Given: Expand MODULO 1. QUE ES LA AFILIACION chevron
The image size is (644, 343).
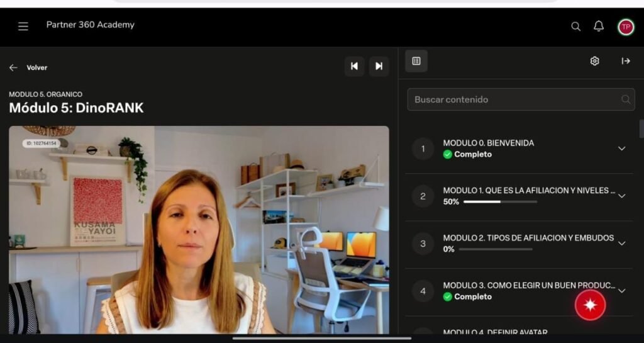Looking at the screenshot, I should click(x=622, y=196).
